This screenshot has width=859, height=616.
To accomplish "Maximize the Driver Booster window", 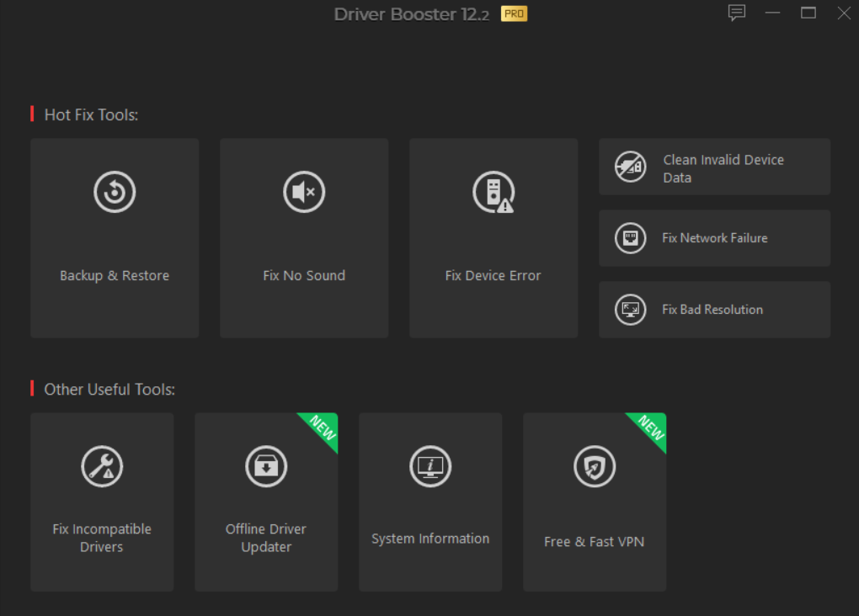I will [x=808, y=13].
